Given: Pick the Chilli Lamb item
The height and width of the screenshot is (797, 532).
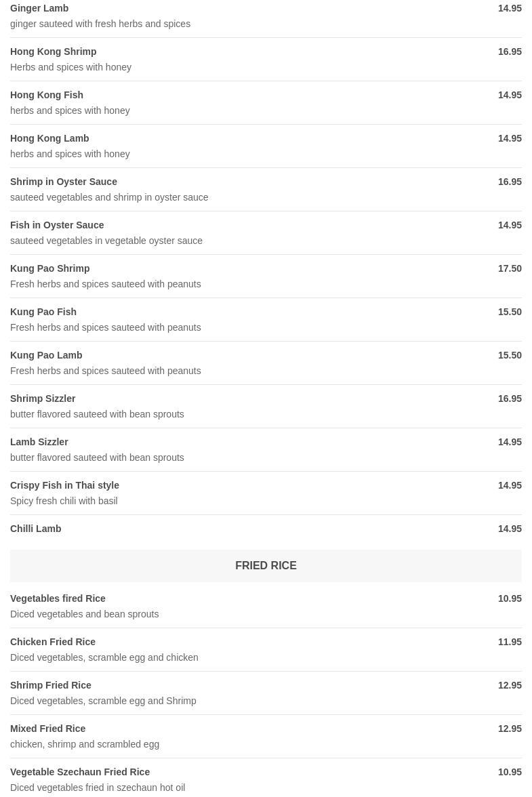Looking at the screenshot, I should click(35, 529).
